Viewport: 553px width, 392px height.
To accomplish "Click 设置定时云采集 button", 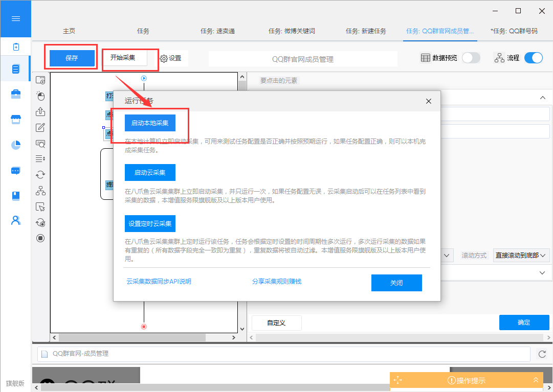I will coord(150,224).
